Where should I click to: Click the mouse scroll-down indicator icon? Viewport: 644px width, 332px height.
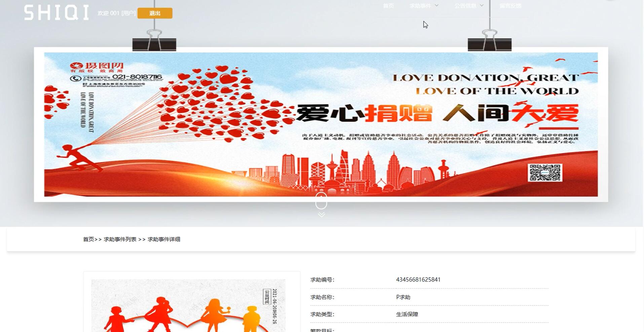(x=321, y=201)
